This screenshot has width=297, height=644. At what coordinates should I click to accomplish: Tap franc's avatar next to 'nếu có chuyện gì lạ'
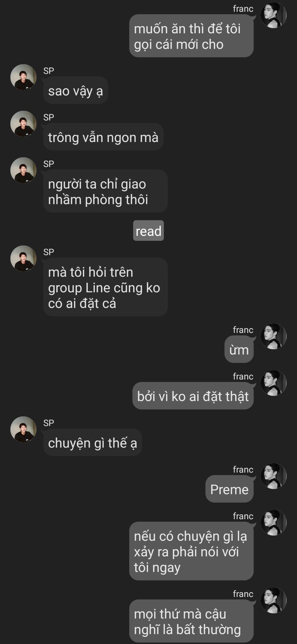274,523
